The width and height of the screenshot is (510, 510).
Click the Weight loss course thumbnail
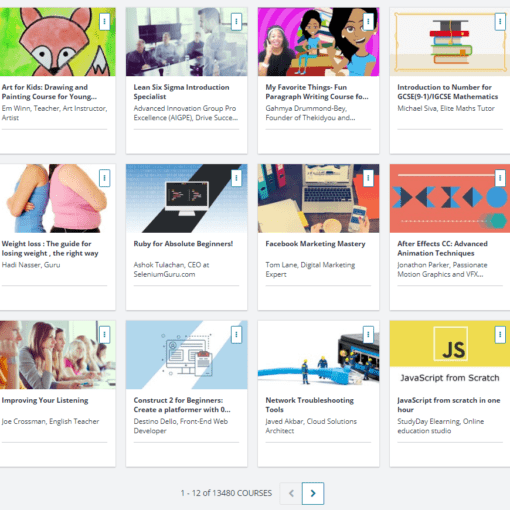point(57,198)
